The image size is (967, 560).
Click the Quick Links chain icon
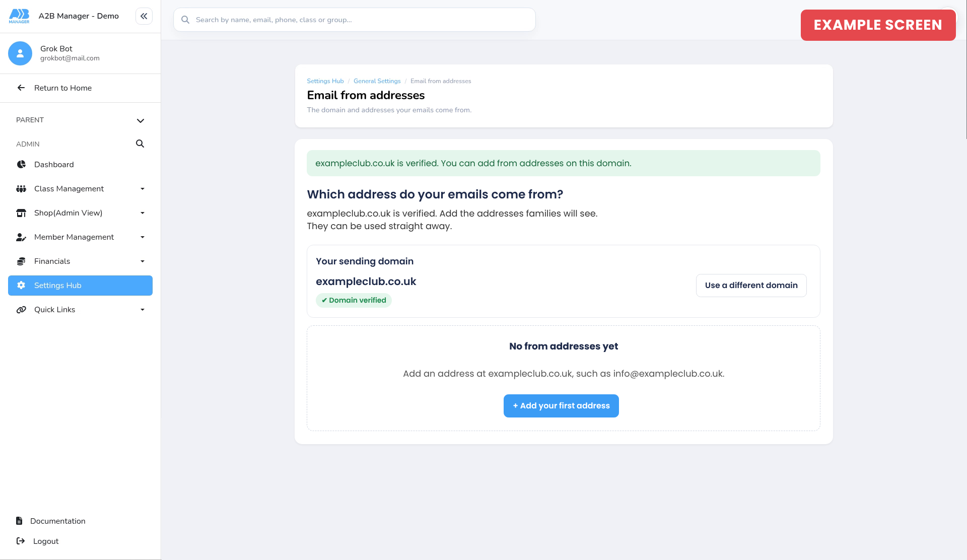pyautogui.click(x=21, y=310)
